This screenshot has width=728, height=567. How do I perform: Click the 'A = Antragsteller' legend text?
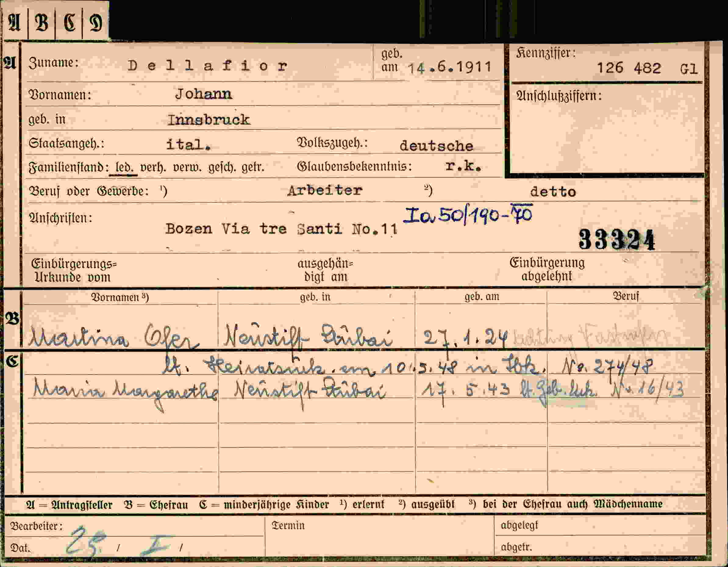point(69,505)
